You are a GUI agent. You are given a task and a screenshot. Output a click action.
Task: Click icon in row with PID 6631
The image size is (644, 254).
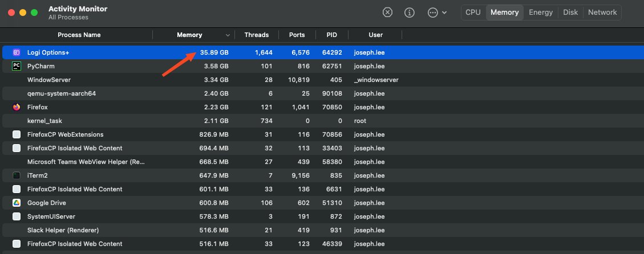[17, 189]
